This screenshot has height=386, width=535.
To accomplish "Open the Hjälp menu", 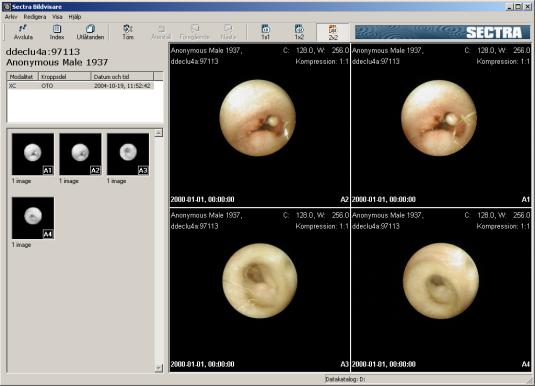I will tap(75, 16).
